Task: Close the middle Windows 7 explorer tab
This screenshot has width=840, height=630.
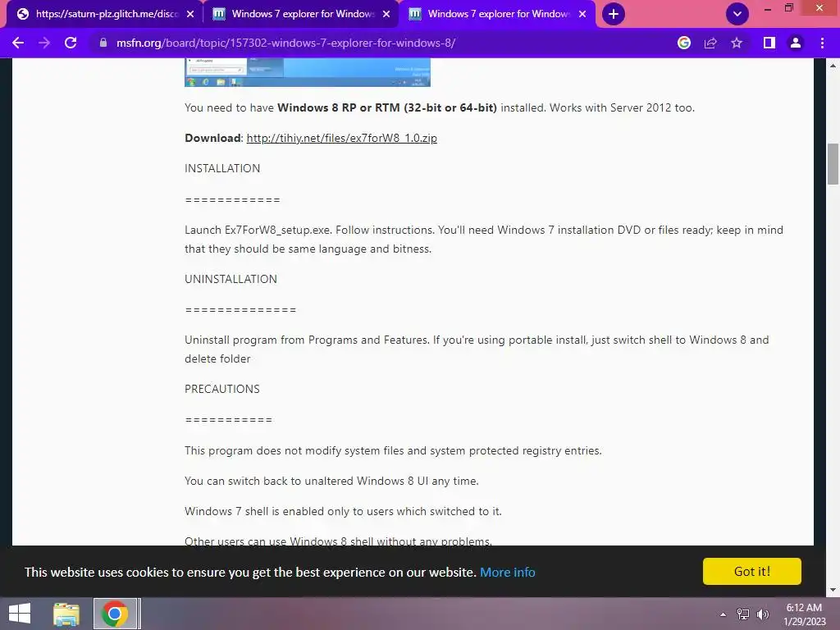Action: (386, 14)
